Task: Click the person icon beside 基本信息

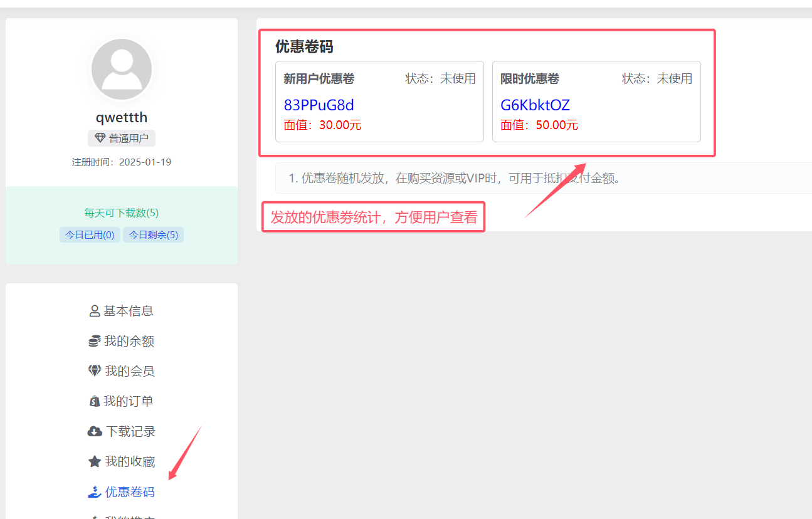Action: (x=95, y=311)
